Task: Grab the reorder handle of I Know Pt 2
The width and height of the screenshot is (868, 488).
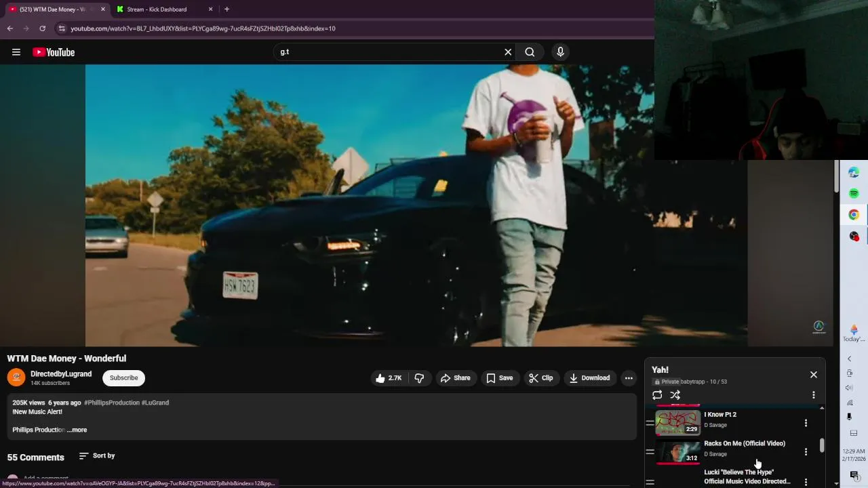Action: [x=650, y=423]
